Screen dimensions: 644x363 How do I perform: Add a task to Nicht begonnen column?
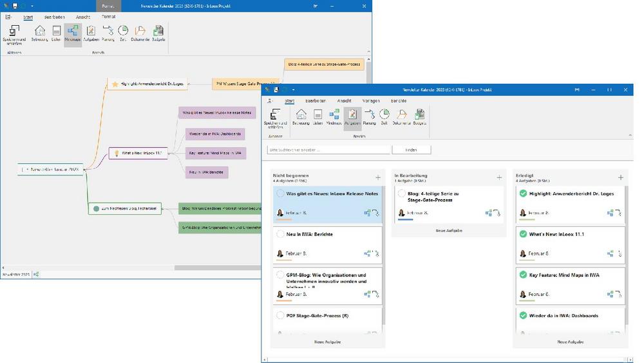pos(378,177)
